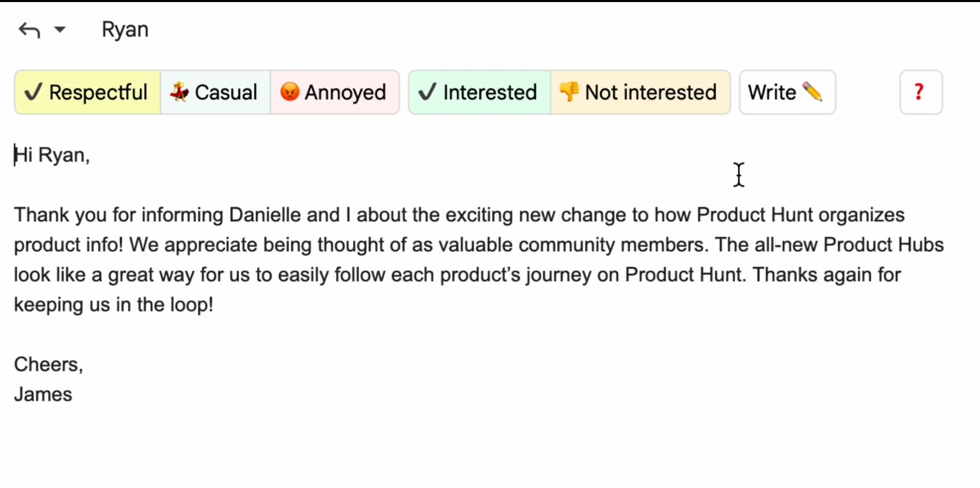980x488 pixels.
Task: Click the checkmark beside Interested
Action: pyautogui.click(x=427, y=92)
